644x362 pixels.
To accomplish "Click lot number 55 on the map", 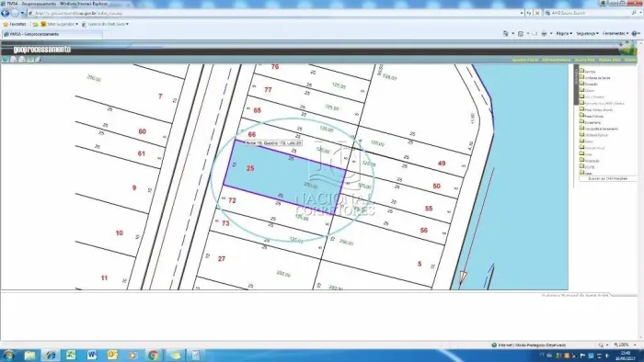I will coord(429,209).
